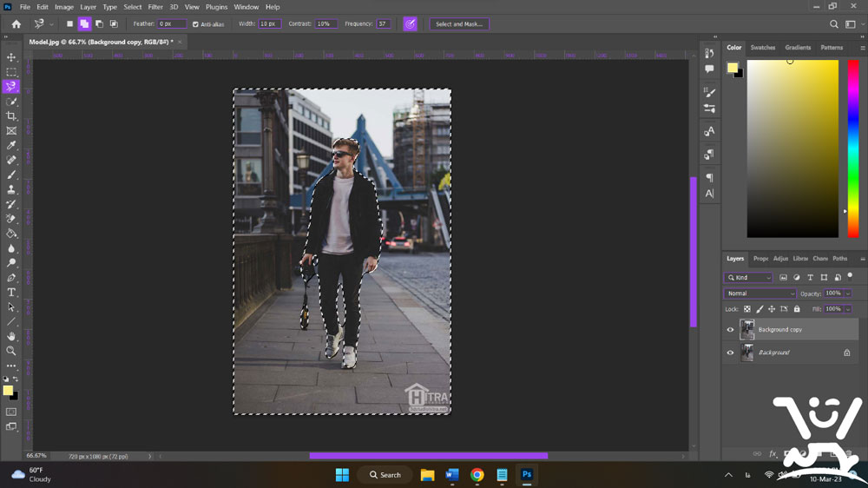Image resolution: width=868 pixels, height=488 pixels.
Task: Toggle tablet pressure for pen width
Action: [x=411, y=23]
